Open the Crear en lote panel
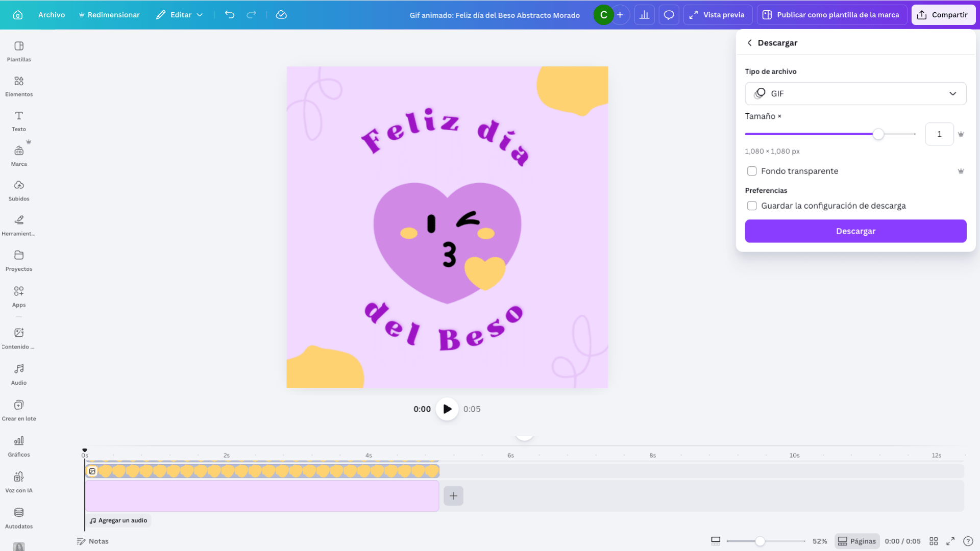The width and height of the screenshot is (980, 551). tap(19, 411)
